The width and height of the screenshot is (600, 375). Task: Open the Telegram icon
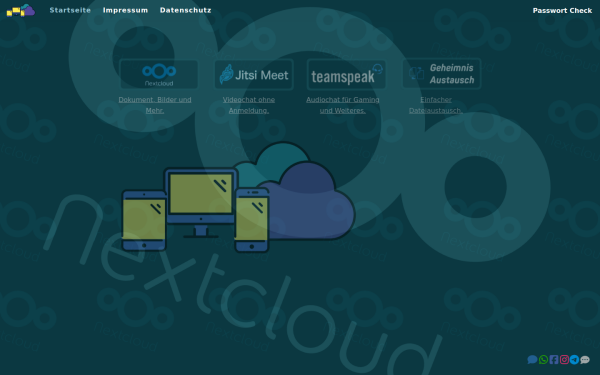574,360
